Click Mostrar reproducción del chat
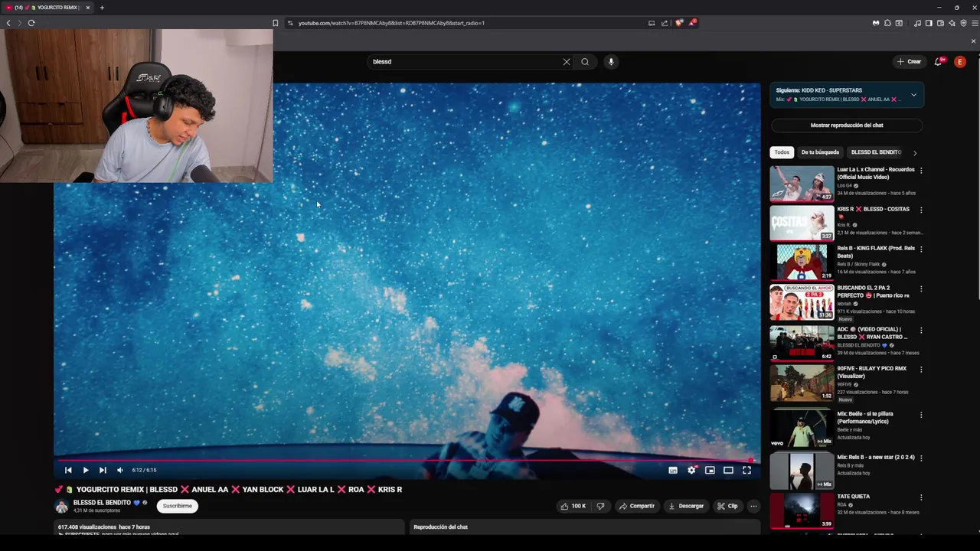This screenshot has height=551, width=980. (847, 126)
